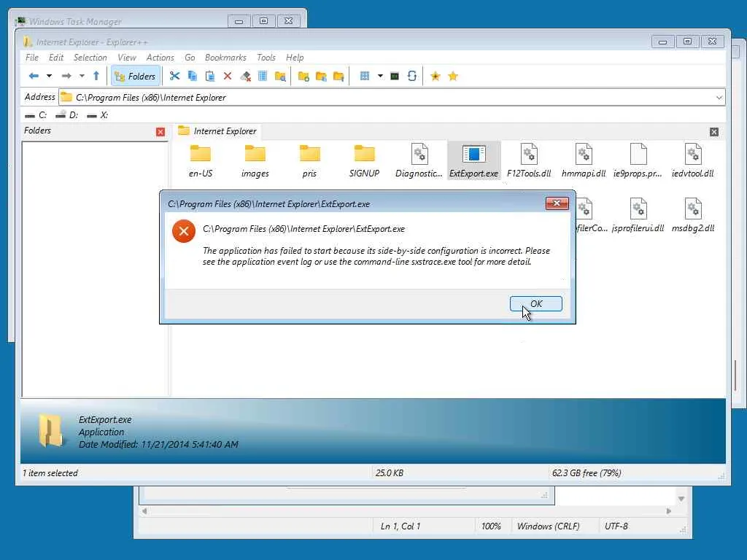Screen dimensions: 747x560
Task: Click the Refresh toolbar icon
Action: tap(412, 76)
